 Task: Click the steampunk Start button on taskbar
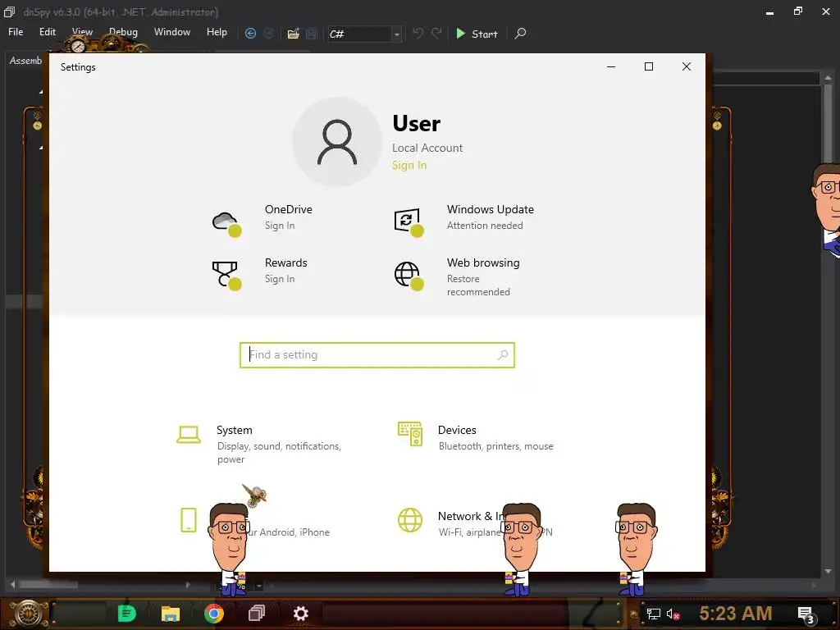click(x=27, y=614)
